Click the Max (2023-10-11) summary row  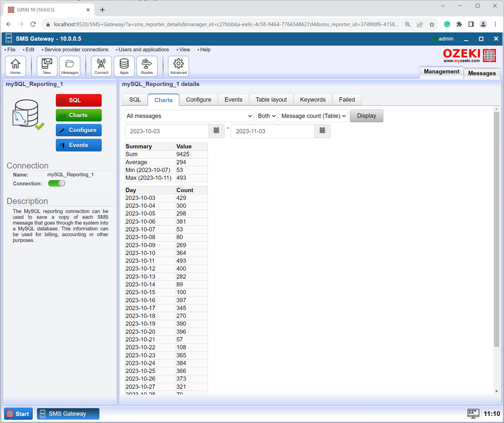coord(166,178)
